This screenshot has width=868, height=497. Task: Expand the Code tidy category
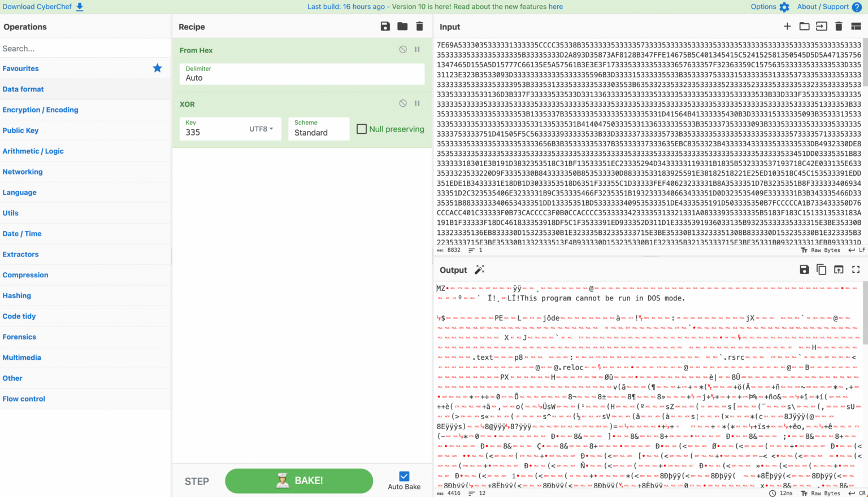(85, 316)
